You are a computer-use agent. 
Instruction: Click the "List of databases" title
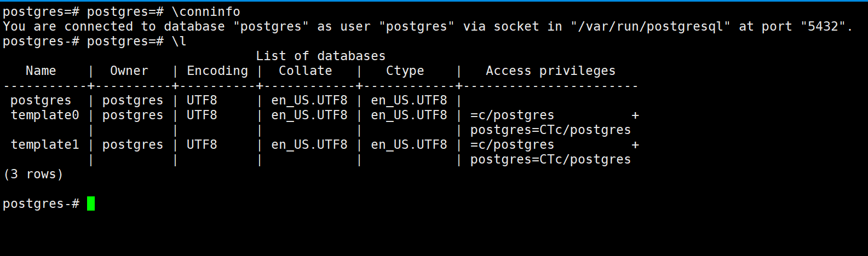(320, 56)
